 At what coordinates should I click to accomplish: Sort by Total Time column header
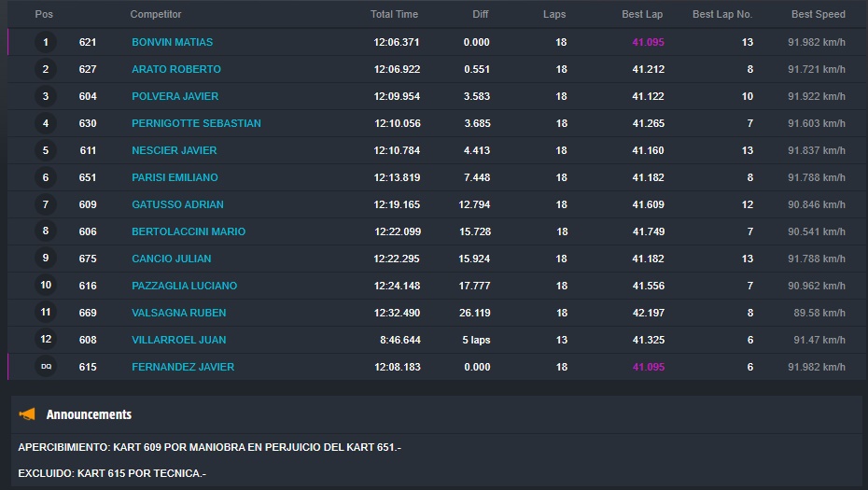click(394, 14)
